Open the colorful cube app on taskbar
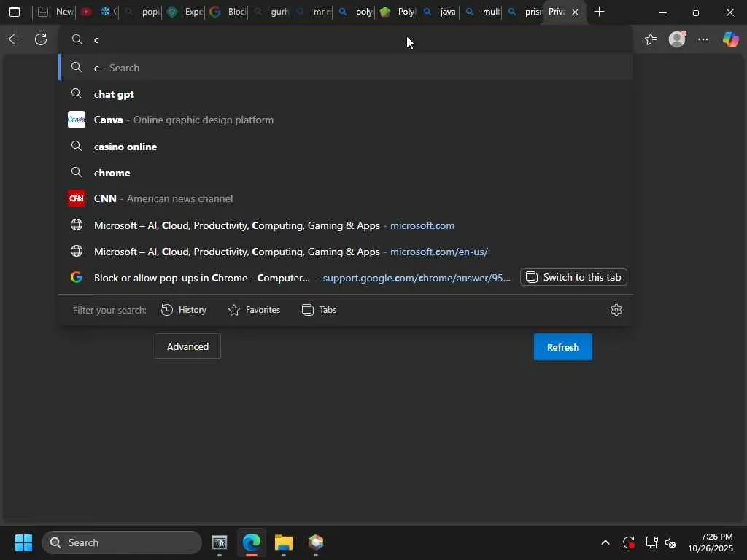Image resolution: width=747 pixels, height=560 pixels. point(316,542)
